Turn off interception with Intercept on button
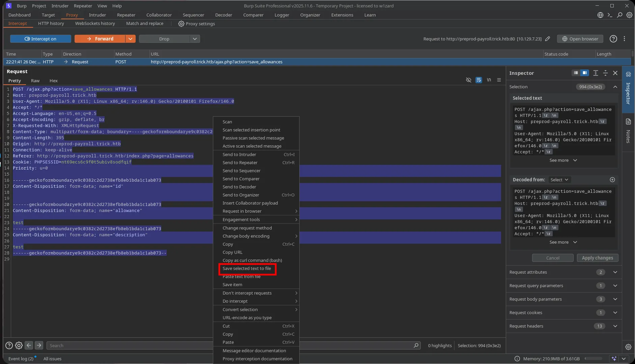 [x=40, y=39]
